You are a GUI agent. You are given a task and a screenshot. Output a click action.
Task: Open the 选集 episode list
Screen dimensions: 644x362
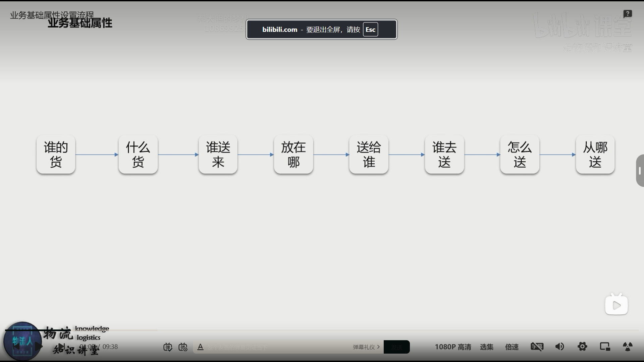coord(486,347)
